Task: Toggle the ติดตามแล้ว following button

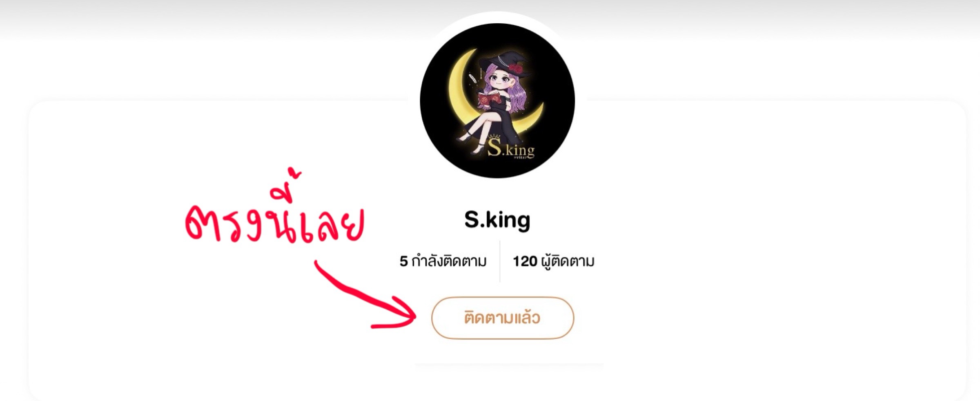Action: [x=503, y=318]
